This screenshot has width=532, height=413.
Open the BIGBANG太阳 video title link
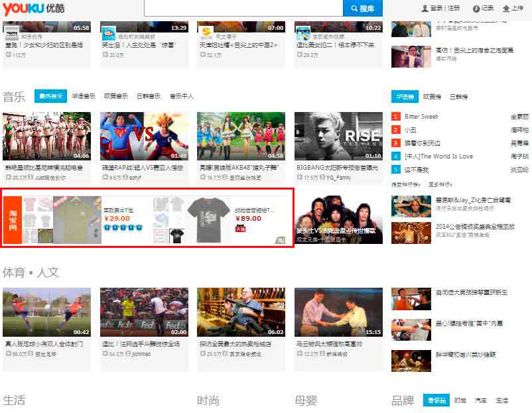[x=337, y=168]
